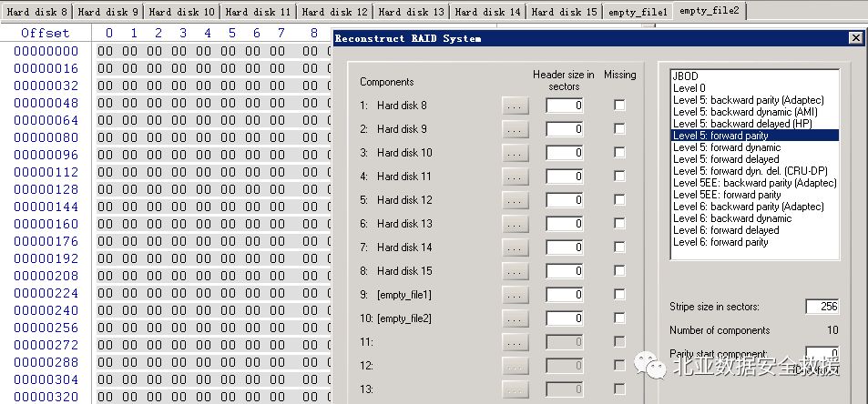Screen dimensions: 868x404
Task: Switch to the empty_file1 tab
Action: coord(638,12)
